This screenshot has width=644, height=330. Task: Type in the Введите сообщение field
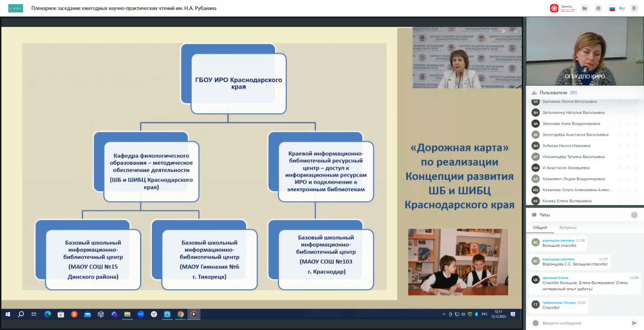[x=583, y=323]
